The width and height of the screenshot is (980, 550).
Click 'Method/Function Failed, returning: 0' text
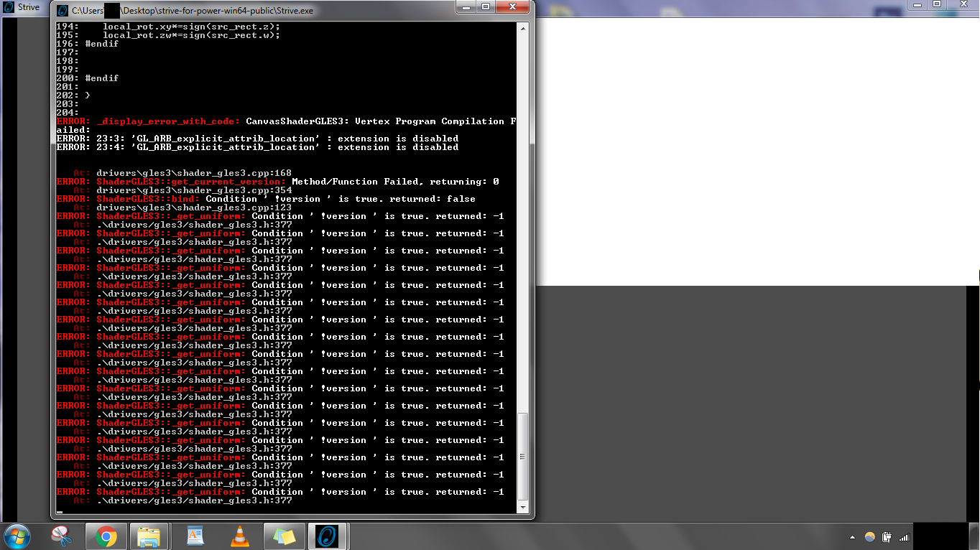[x=395, y=182]
